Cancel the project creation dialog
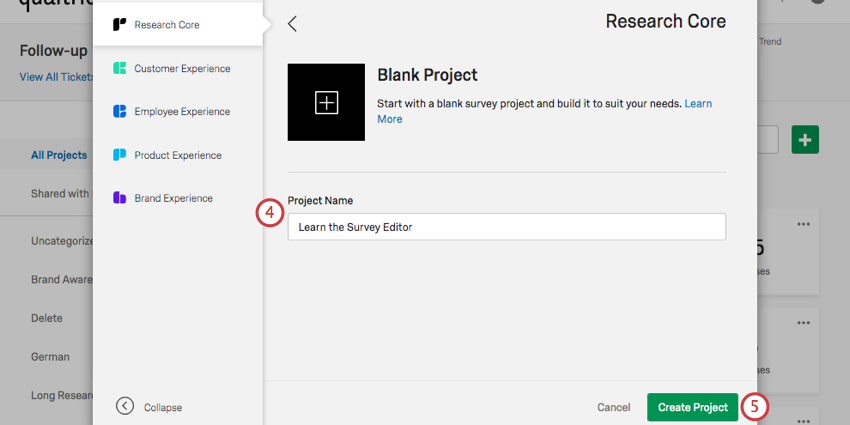The width and height of the screenshot is (850, 425). point(613,407)
